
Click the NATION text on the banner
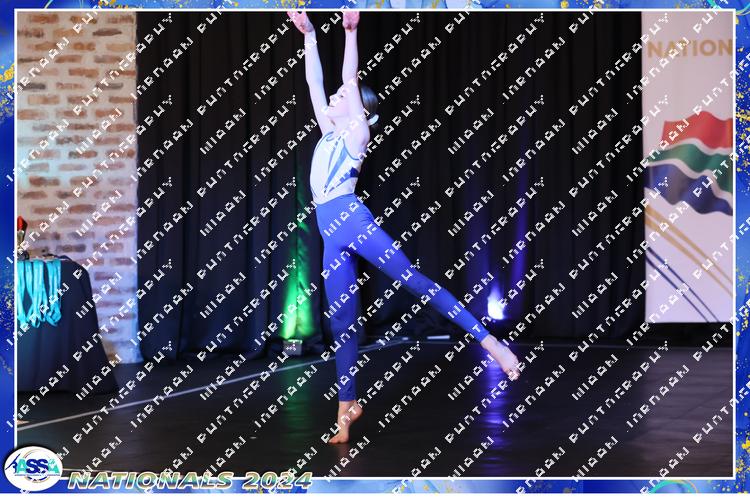(x=689, y=48)
